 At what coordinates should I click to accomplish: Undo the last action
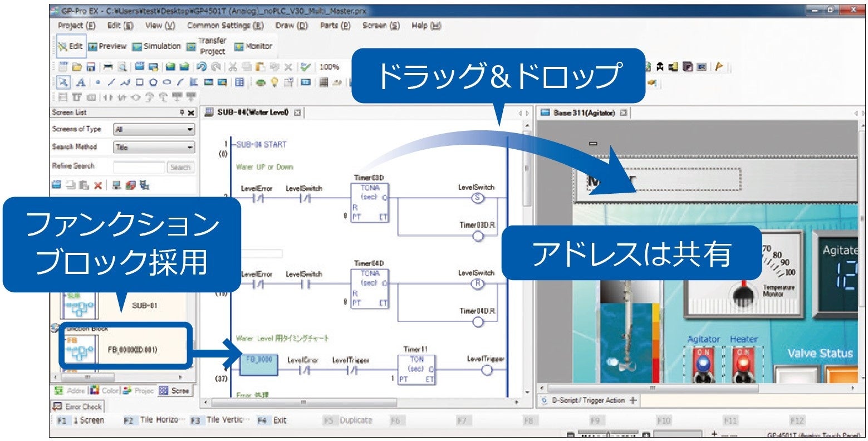pyautogui.click(x=201, y=67)
